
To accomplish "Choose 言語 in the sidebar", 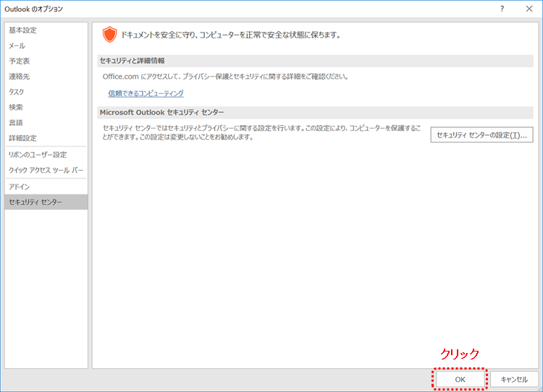I will 46,122.
